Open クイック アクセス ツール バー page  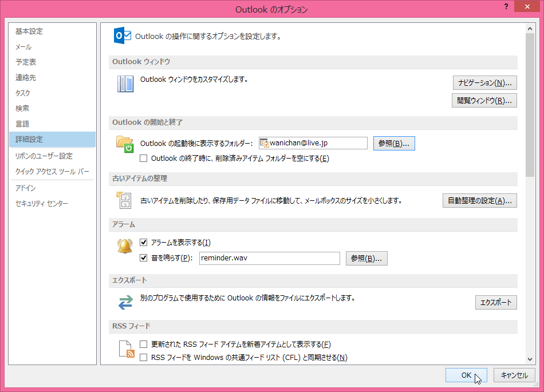pos(52,172)
